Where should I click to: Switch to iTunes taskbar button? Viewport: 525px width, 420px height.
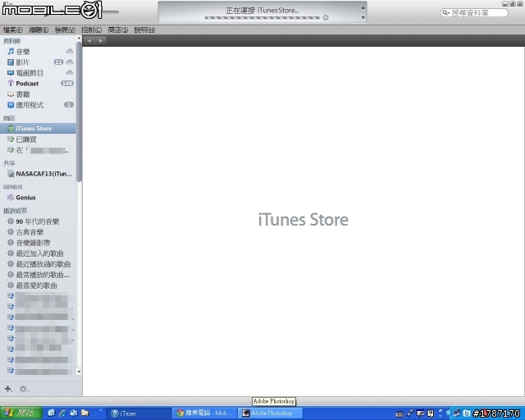(139, 413)
